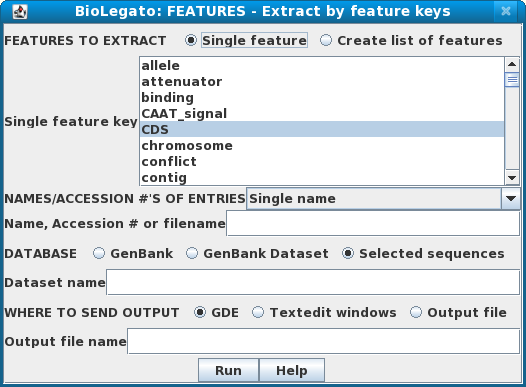The width and height of the screenshot is (526, 387).
Task: Click the feature list scroll up arrow
Action: pyautogui.click(x=512, y=64)
